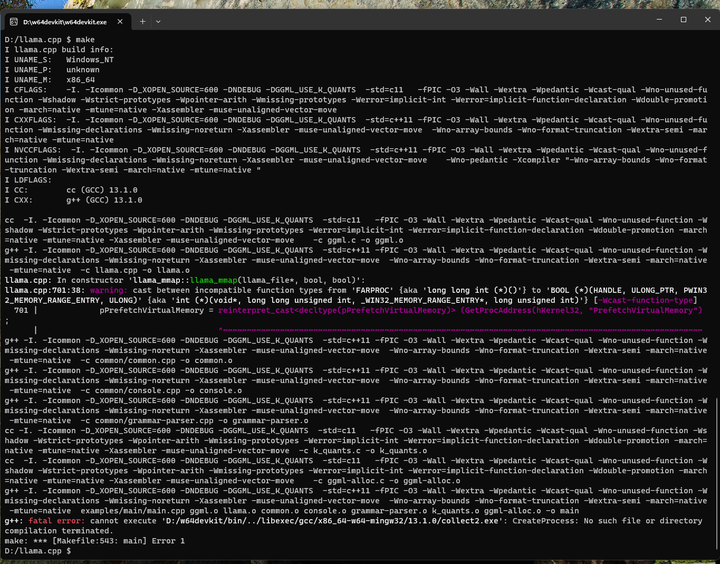Click the last 'D:/llama.cpp $' prompt
This screenshot has height=564, width=720.
point(38,551)
